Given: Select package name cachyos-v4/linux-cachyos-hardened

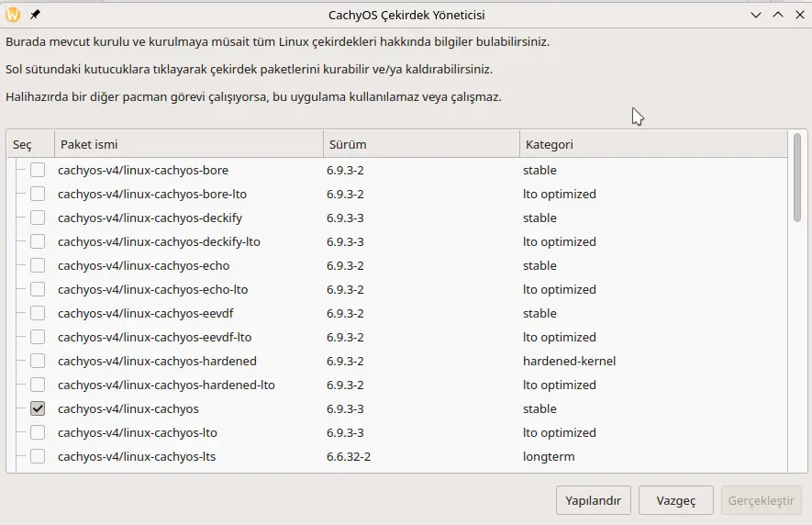Looking at the screenshot, I should pyautogui.click(x=158, y=361).
